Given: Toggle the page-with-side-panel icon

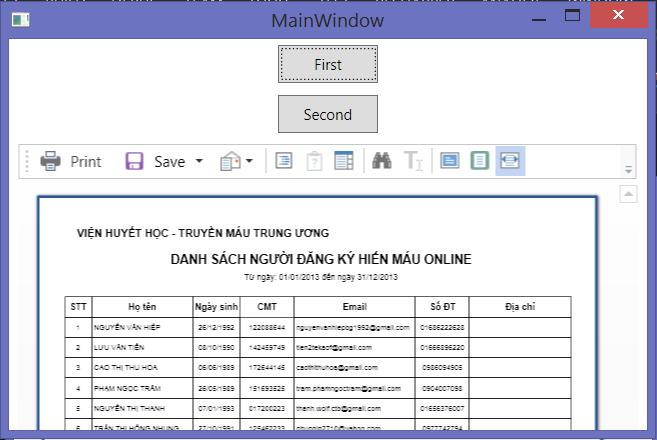Looking at the screenshot, I should [x=343, y=161].
